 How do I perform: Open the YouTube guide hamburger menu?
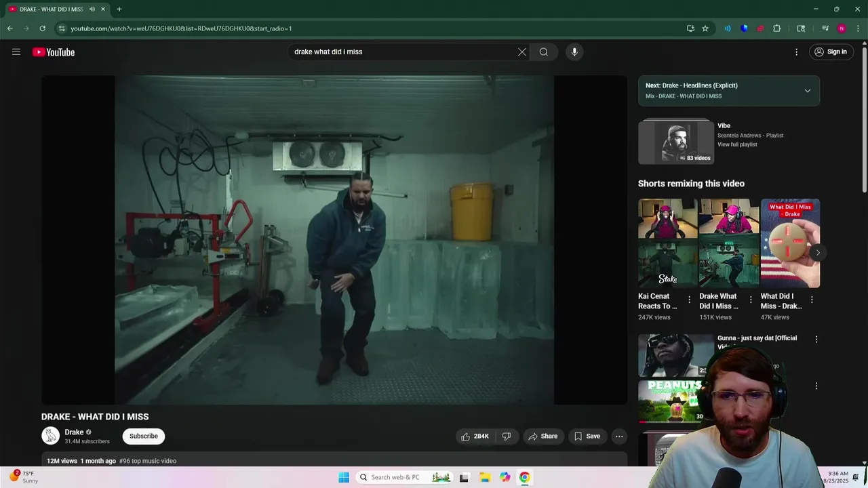[16, 52]
